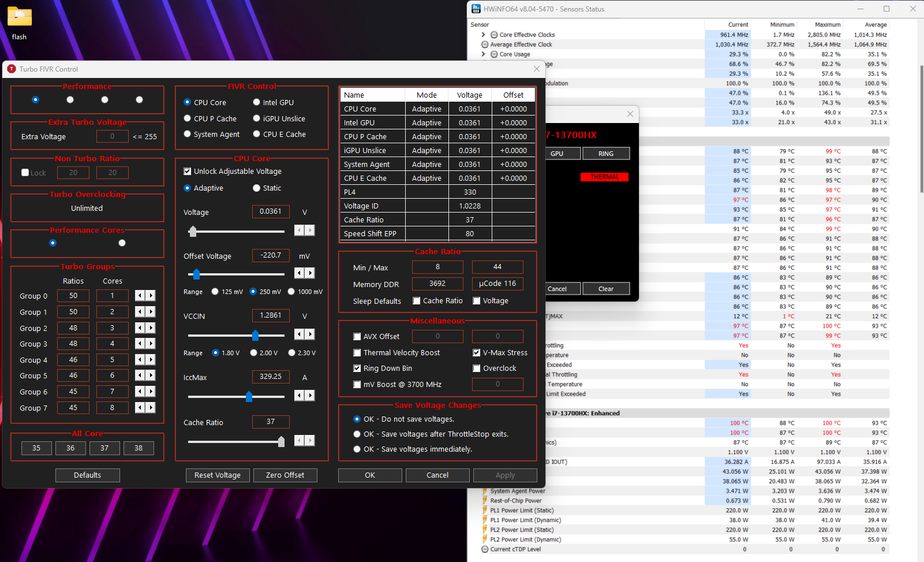Switch voltage mode to Static
The image size is (924, 562).
pyautogui.click(x=256, y=188)
